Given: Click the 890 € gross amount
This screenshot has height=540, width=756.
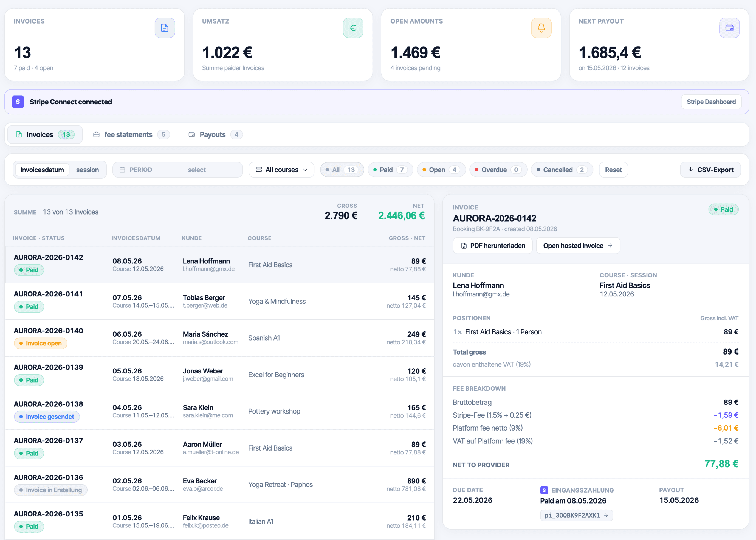Looking at the screenshot, I should [x=416, y=481].
